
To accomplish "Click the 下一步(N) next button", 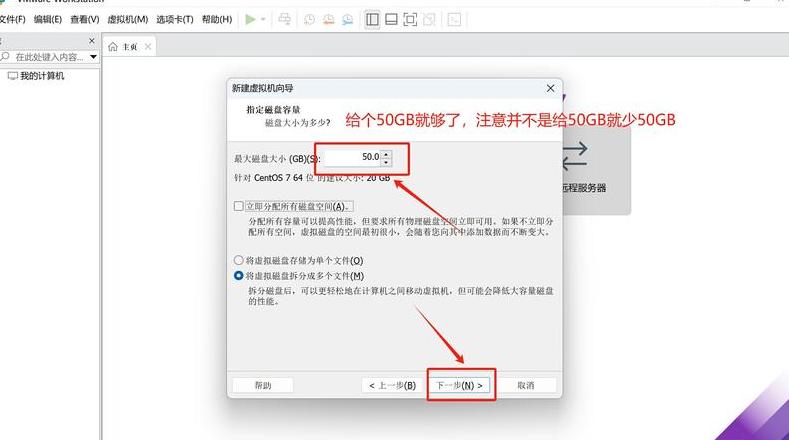I will tap(459, 385).
